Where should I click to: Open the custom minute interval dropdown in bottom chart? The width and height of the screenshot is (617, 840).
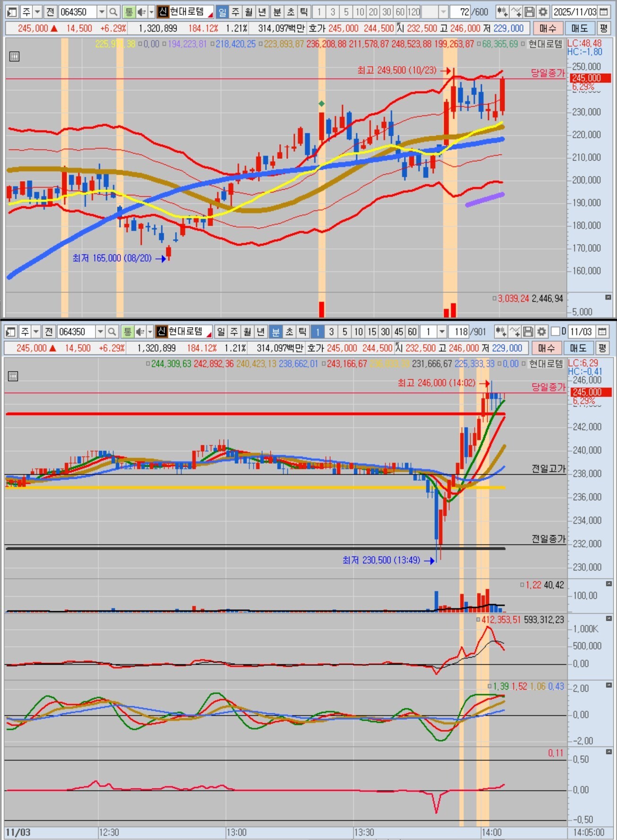coord(441,332)
